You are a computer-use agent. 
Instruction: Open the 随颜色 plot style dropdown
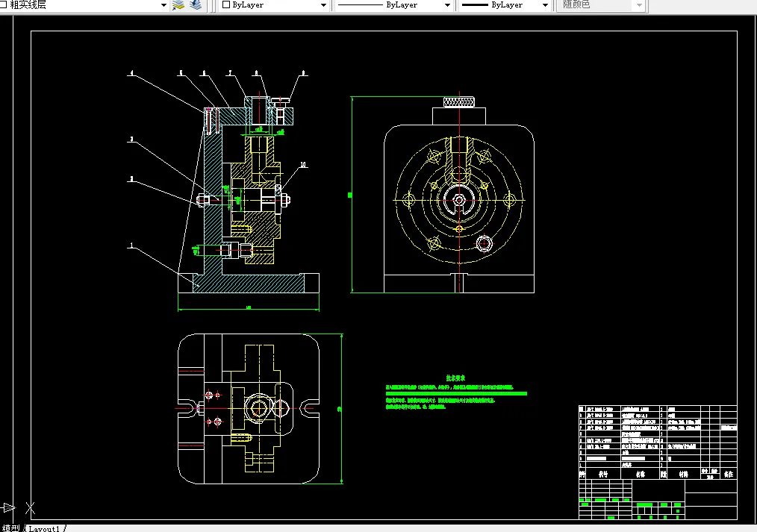[639, 5]
